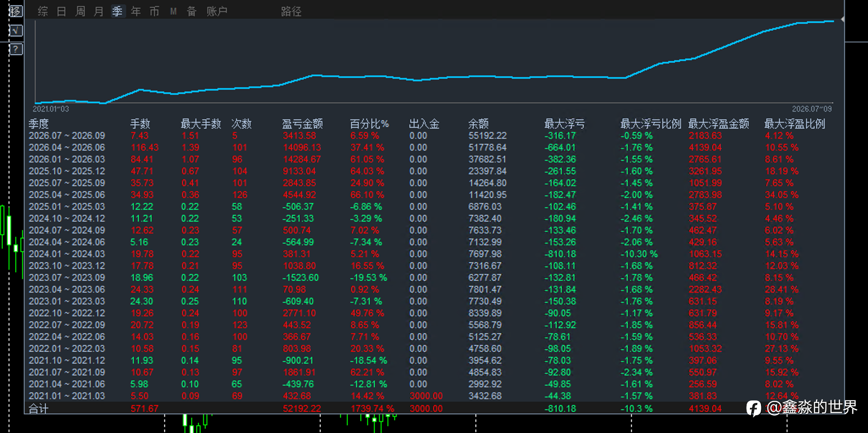The image size is (868, 433).
Task: Open the M tab
Action: tap(173, 11)
